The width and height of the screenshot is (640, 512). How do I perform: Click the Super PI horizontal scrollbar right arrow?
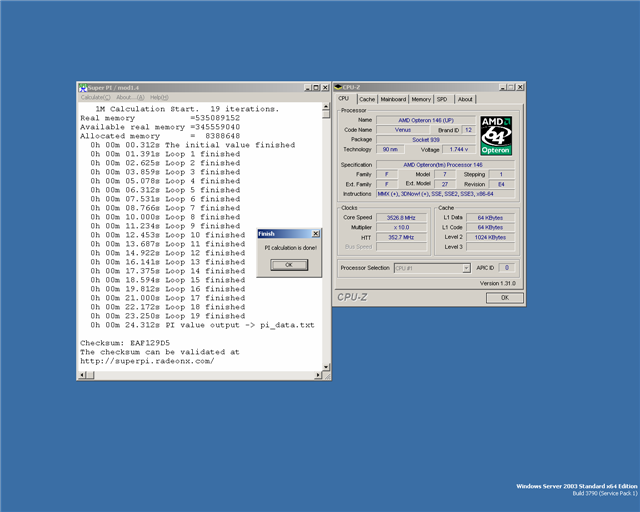[x=318, y=375]
